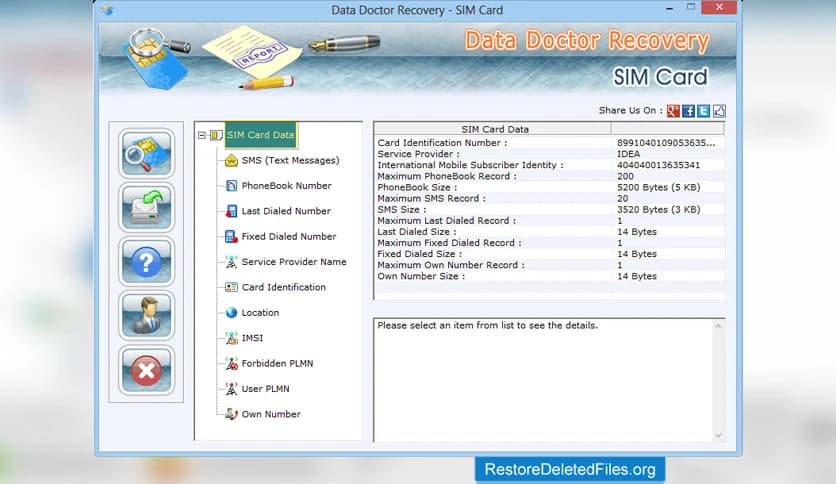Select Maximum SMS Record row label

[x=431, y=198]
